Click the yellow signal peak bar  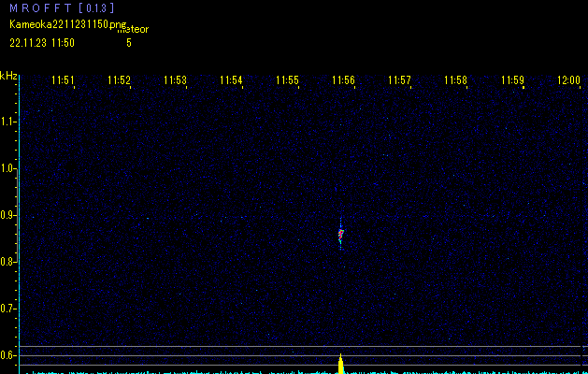[341, 365]
